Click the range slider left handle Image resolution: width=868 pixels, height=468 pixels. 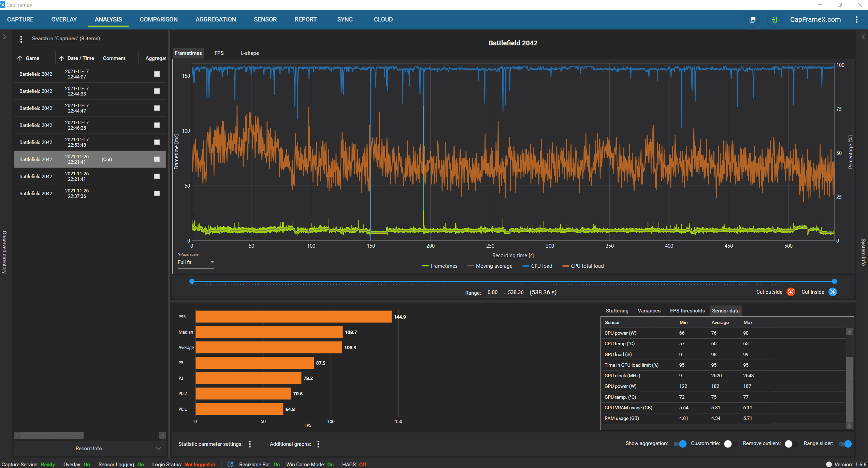(192, 281)
